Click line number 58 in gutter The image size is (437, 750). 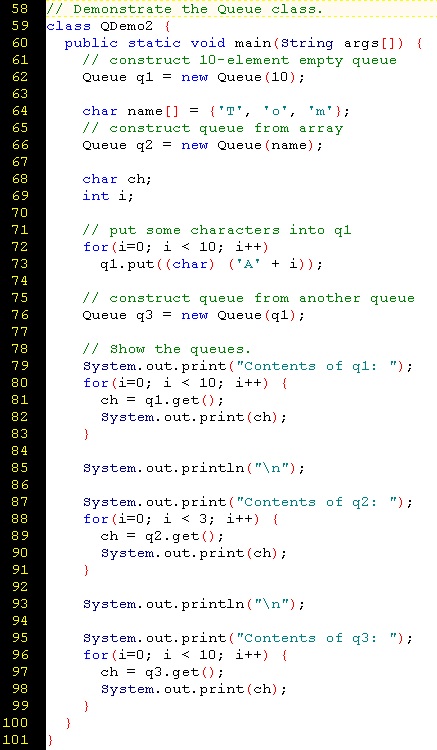(20, 9)
